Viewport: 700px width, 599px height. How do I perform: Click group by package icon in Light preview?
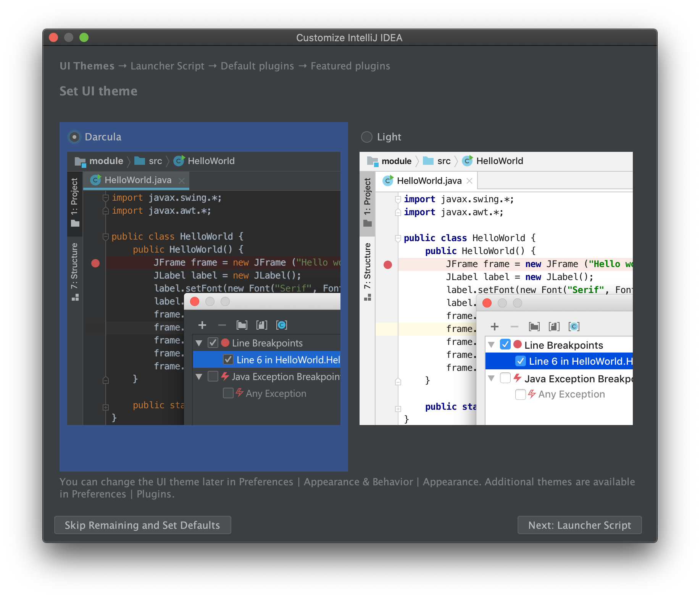point(534,327)
